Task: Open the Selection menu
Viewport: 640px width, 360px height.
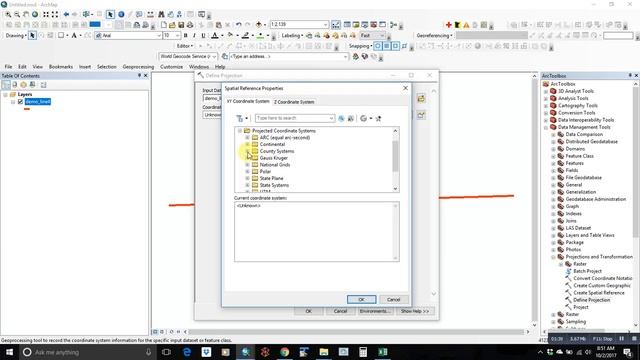Action: (107, 67)
